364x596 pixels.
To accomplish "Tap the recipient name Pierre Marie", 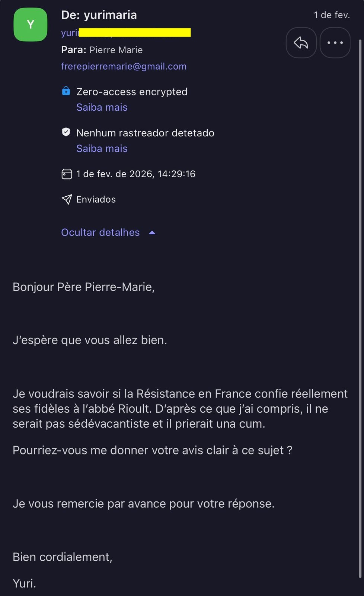I will (116, 50).
